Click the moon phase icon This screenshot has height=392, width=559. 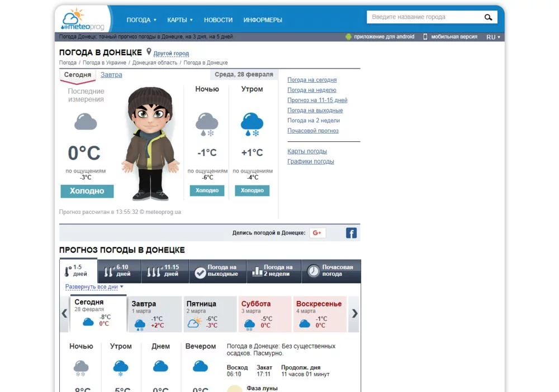click(x=235, y=389)
